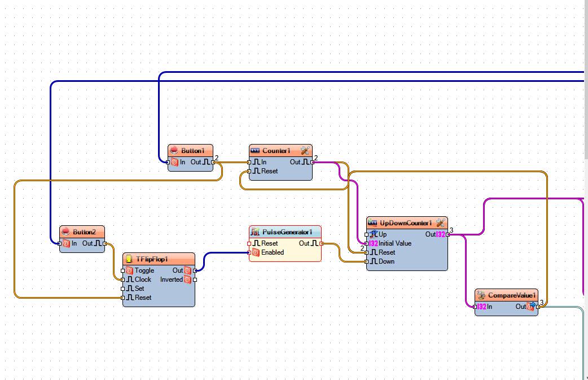Select the PulseGenerator1 component title

287,232
